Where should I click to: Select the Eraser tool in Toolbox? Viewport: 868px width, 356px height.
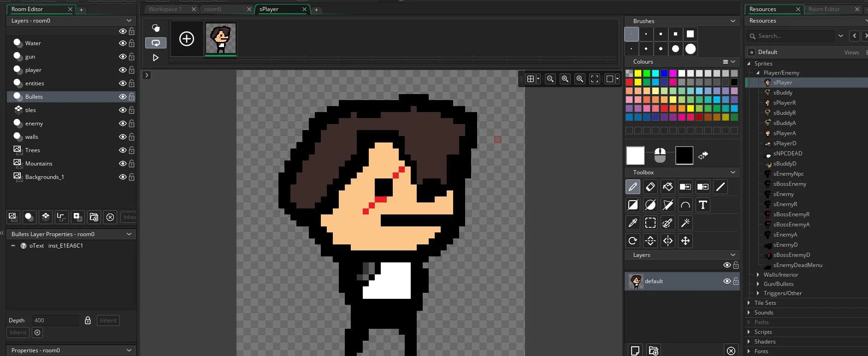click(x=650, y=187)
